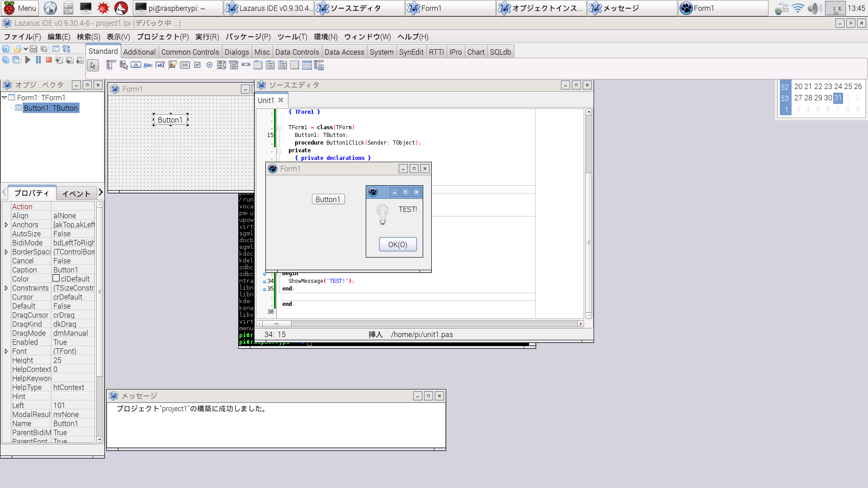Click the Toggle Form/Unit icon
The image size is (868, 488).
click(66, 49)
